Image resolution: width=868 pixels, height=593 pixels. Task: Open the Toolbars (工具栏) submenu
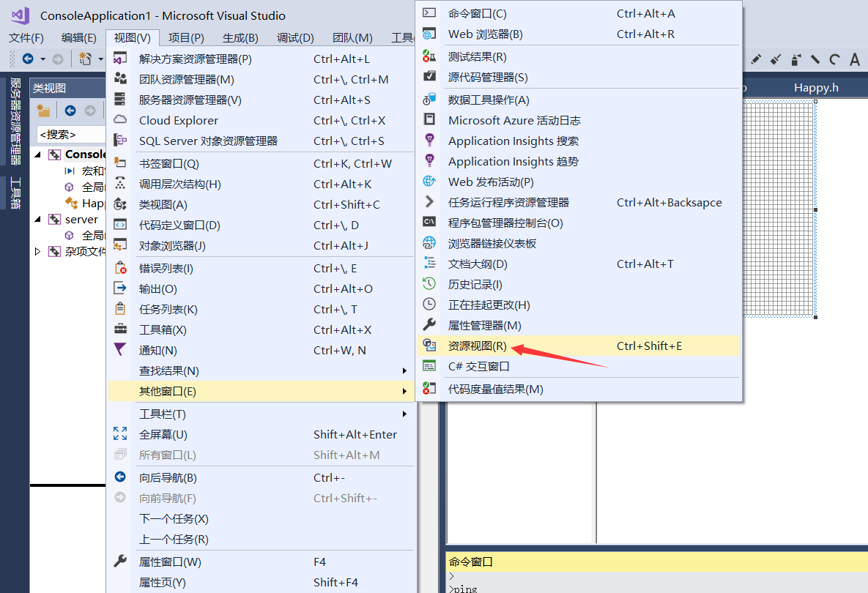point(261,414)
